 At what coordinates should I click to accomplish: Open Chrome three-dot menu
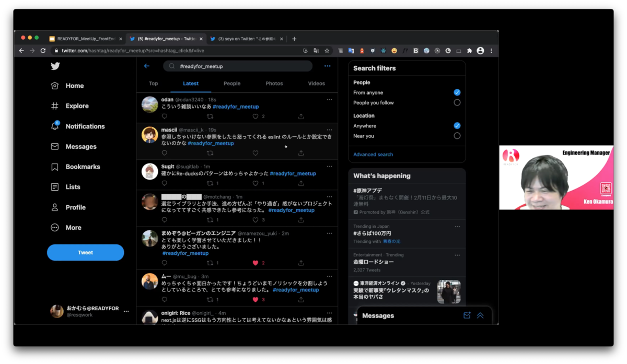[491, 51]
